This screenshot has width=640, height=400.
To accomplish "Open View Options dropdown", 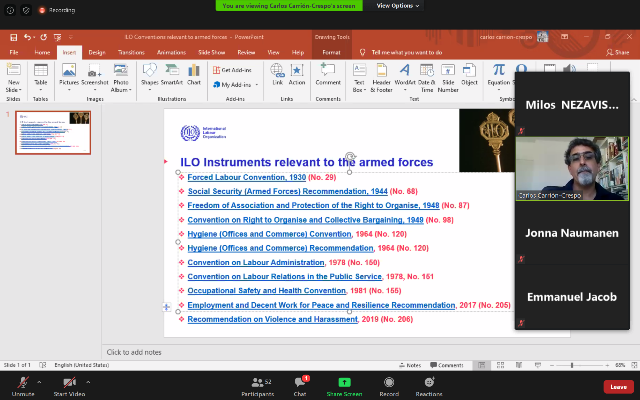I will [397, 6].
